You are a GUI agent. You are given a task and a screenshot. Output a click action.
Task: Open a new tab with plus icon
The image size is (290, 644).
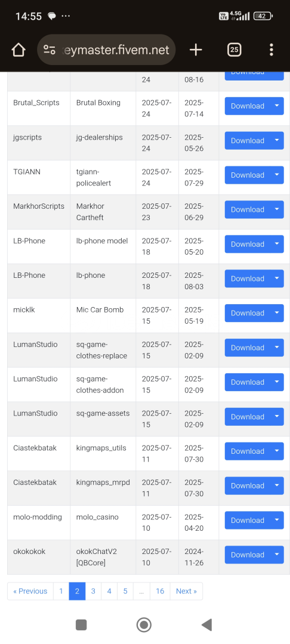click(196, 49)
